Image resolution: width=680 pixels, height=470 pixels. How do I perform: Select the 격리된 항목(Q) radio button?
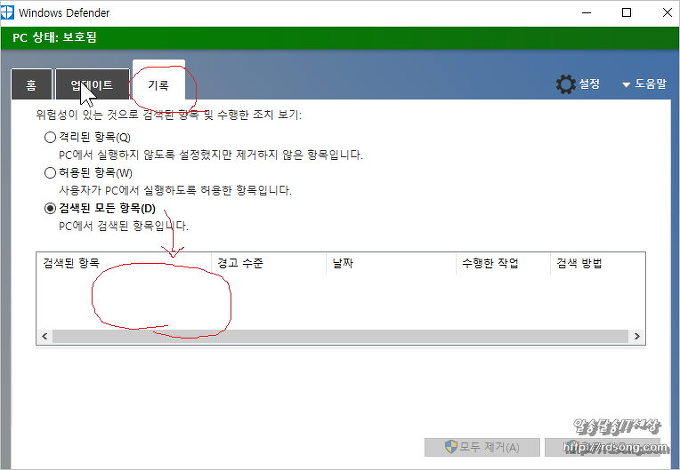[50, 136]
